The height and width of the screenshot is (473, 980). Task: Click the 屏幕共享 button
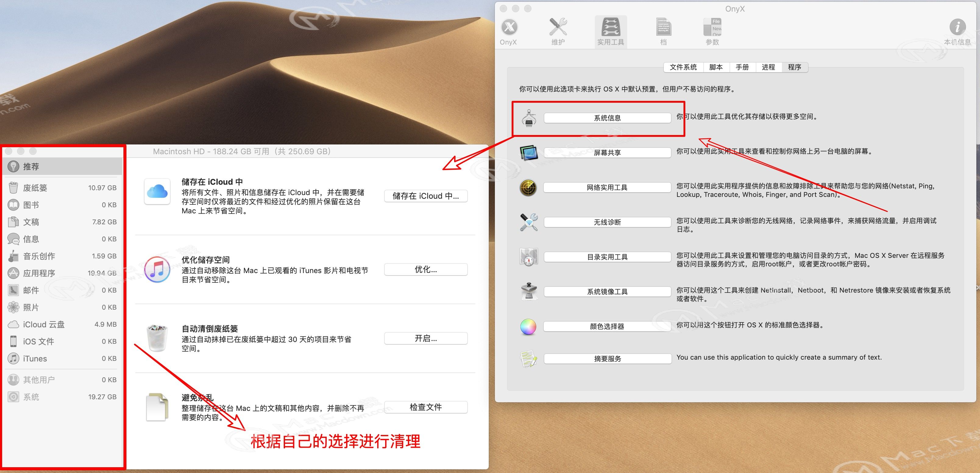point(608,153)
